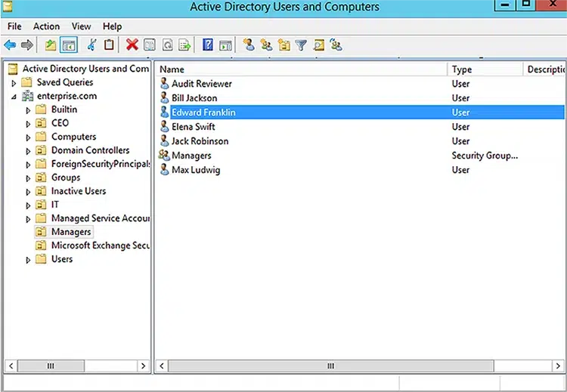Expand the Domain Controllers node
This screenshot has height=392, width=567.
[28, 151]
